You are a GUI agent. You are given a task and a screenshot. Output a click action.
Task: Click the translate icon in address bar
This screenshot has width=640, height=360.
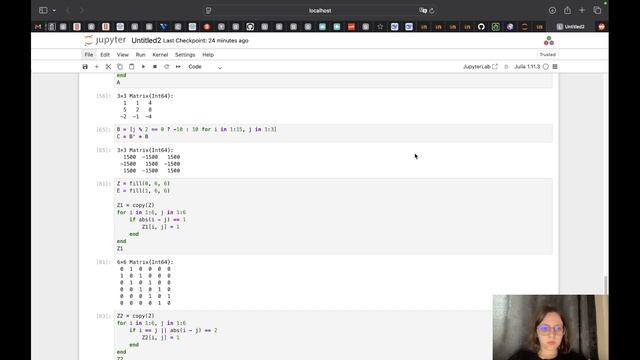[x=423, y=11]
